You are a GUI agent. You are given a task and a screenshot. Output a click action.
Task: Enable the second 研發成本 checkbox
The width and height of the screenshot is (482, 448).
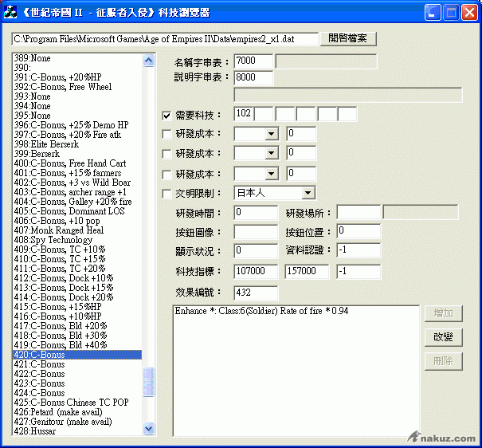pos(167,154)
